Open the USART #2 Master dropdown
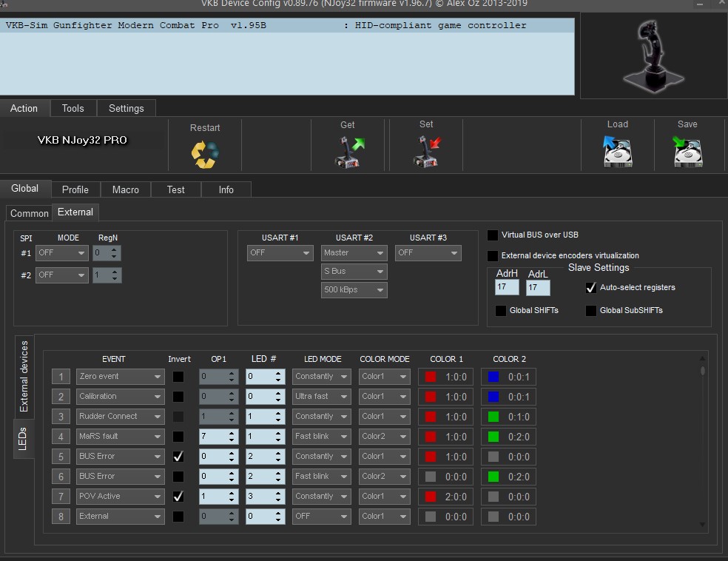 point(354,253)
